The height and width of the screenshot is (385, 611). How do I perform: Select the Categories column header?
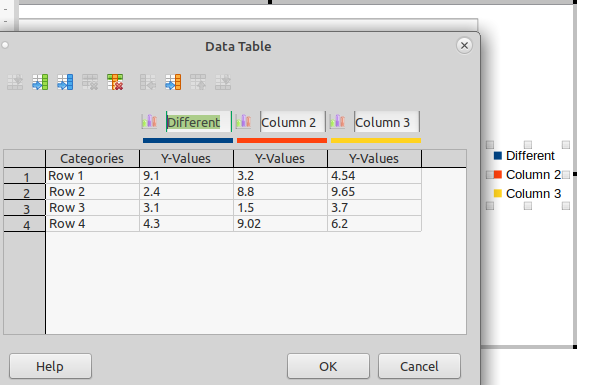(x=92, y=159)
